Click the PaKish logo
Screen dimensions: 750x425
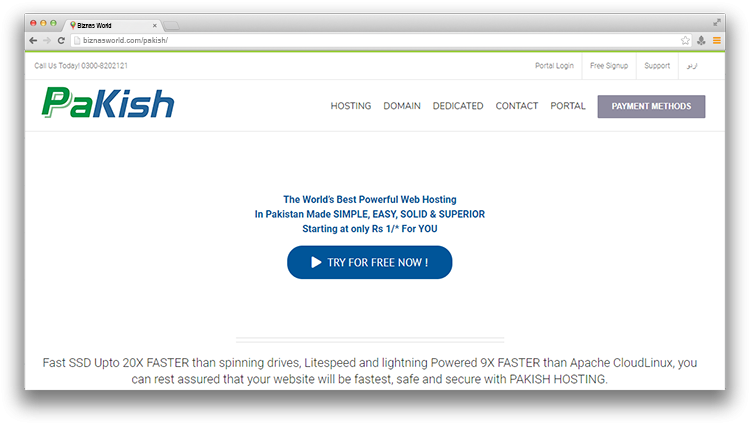(x=108, y=104)
